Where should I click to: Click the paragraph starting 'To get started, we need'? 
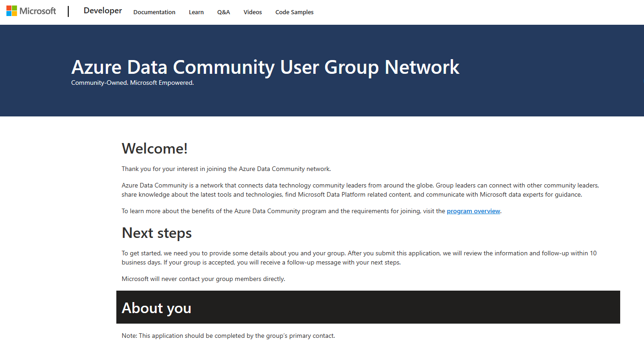tap(359, 258)
